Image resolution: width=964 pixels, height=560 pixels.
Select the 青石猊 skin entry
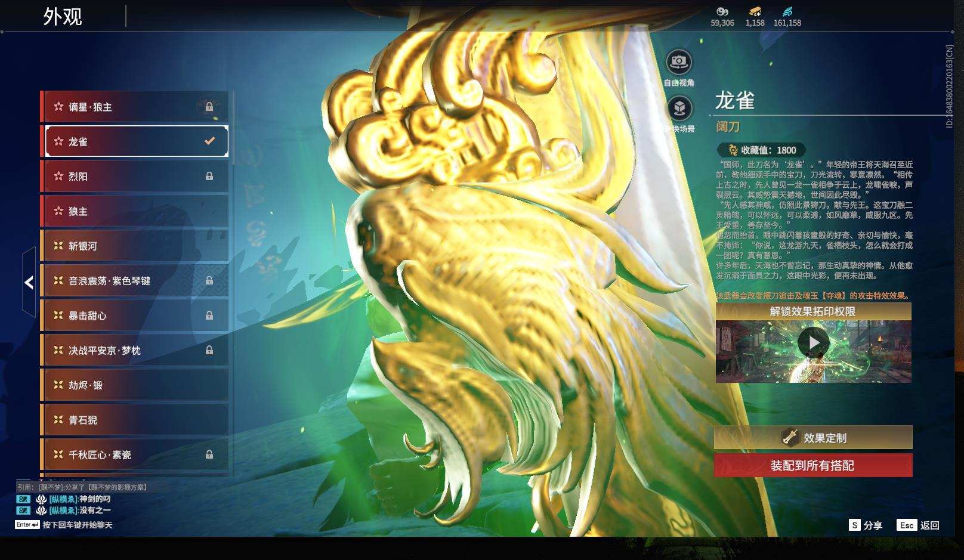(x=134, y=420)
